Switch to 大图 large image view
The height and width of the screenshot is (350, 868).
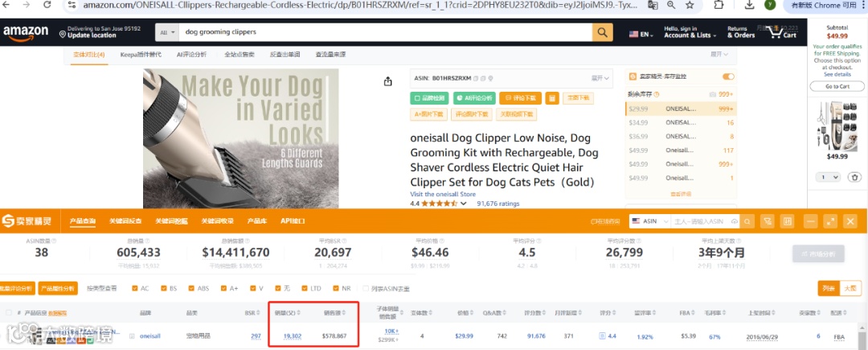coord(851,289)
